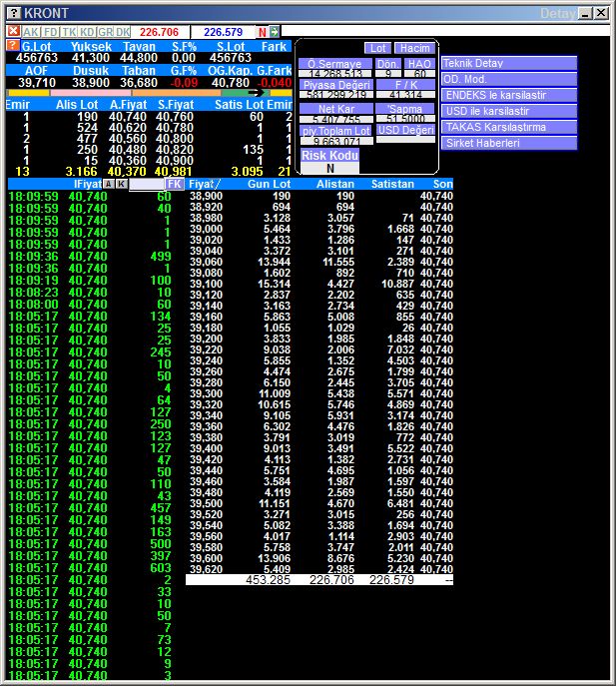The height and width of the screenshot is (686, 616).
Task: Select the AK toolbar button
Action: [31, 32]
